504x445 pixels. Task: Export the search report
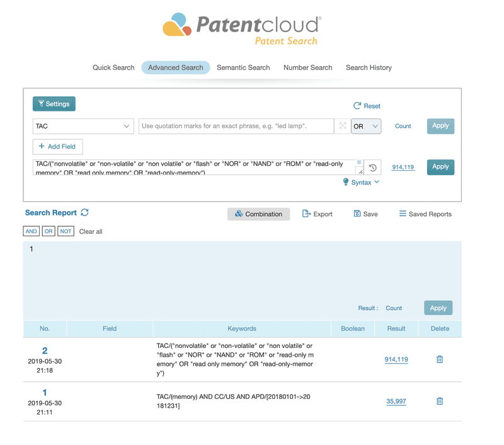click(x=318, y=214)
